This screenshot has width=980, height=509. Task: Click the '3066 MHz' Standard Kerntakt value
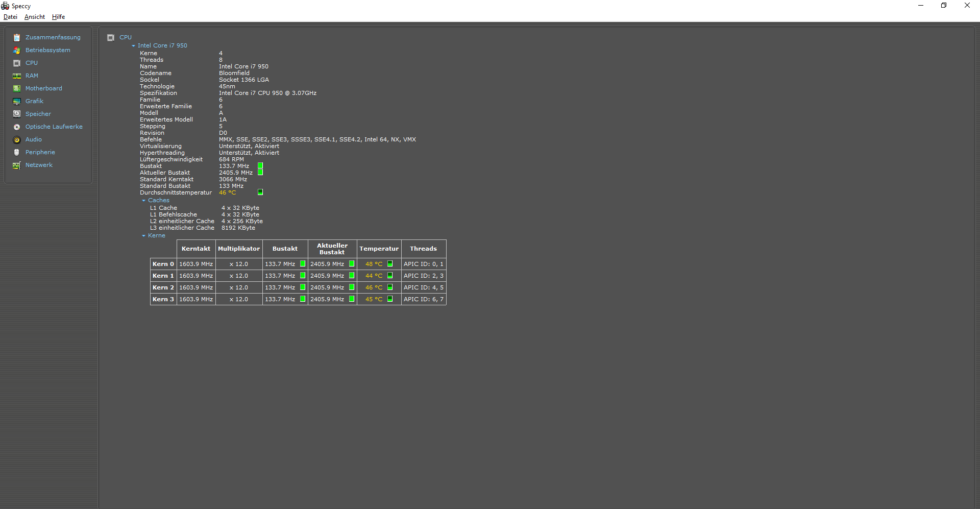[x=233, y=180]
